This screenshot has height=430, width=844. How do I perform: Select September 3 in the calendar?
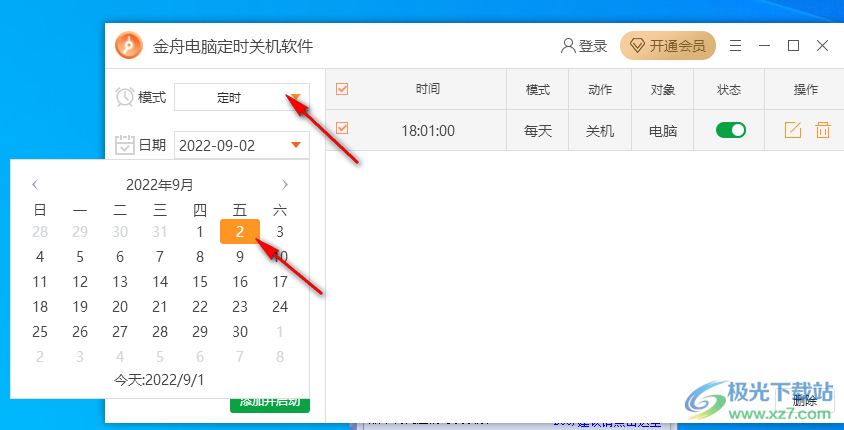click(x=280, y=232)
